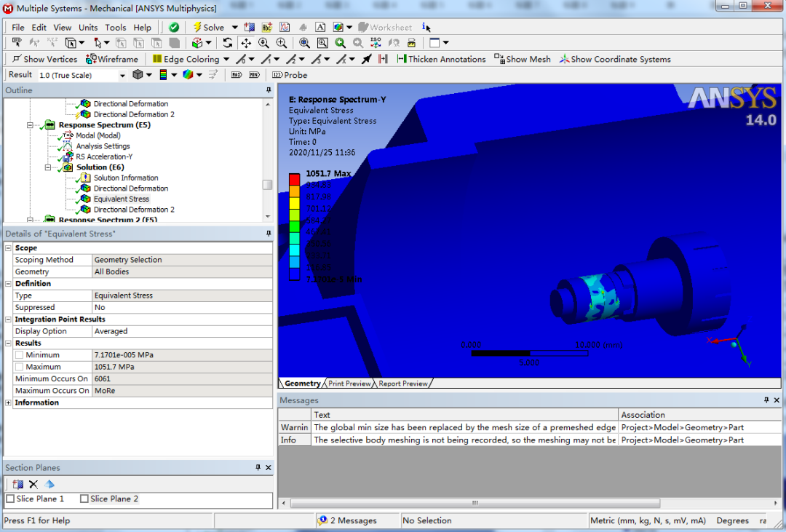Toggle Wireframe display mode
The height and width of the screenshot is (532, 786).
tap(113, 59)
